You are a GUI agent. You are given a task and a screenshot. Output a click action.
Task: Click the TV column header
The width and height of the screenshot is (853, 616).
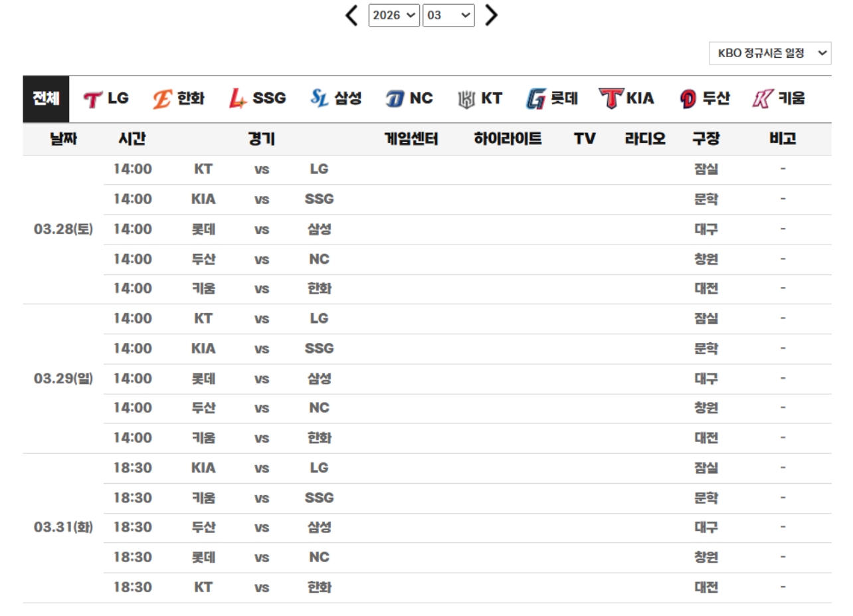(x=585, y=139)
